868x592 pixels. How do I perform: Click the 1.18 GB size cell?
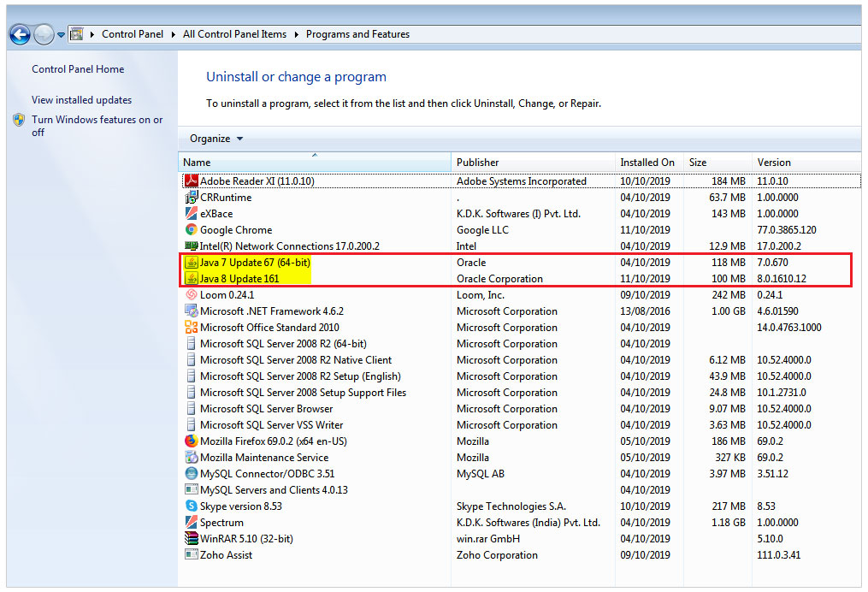pos(729,522)
